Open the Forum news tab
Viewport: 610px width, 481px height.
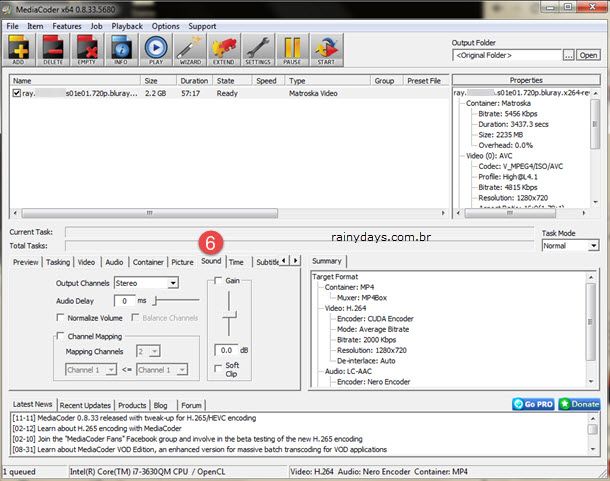click(191, 406)
